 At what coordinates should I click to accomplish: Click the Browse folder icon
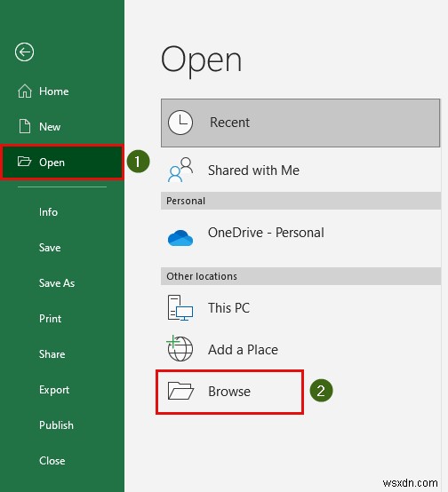click(180, 391)
